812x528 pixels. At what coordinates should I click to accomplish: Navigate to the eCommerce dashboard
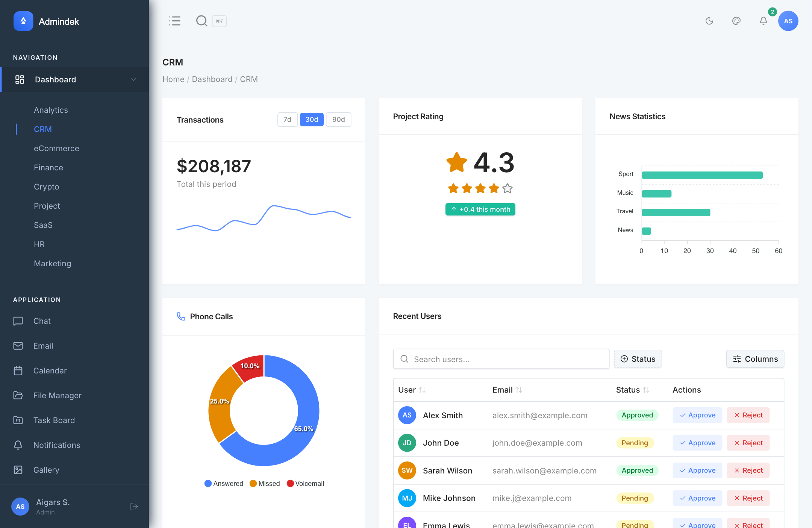click(x=56, y=148)
